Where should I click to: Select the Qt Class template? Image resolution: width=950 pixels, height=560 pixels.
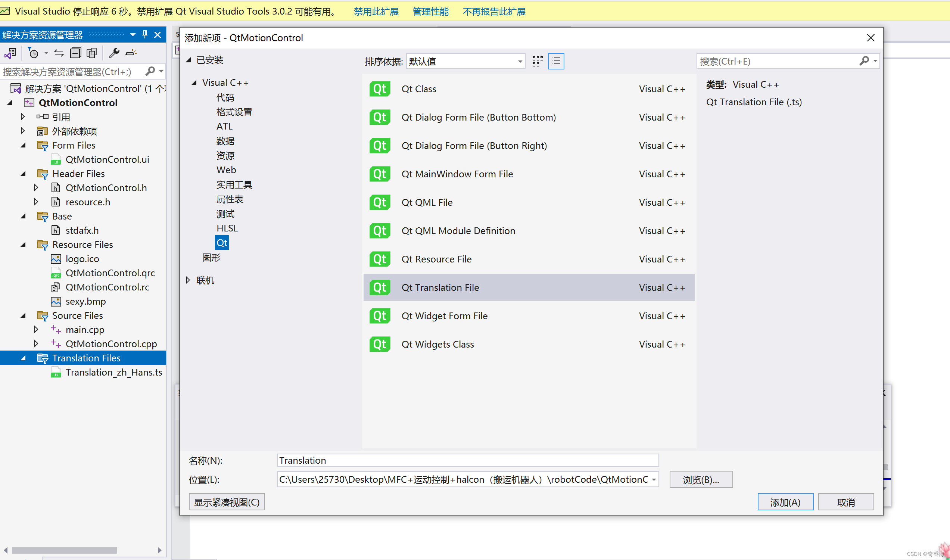[x=529, y=89]
